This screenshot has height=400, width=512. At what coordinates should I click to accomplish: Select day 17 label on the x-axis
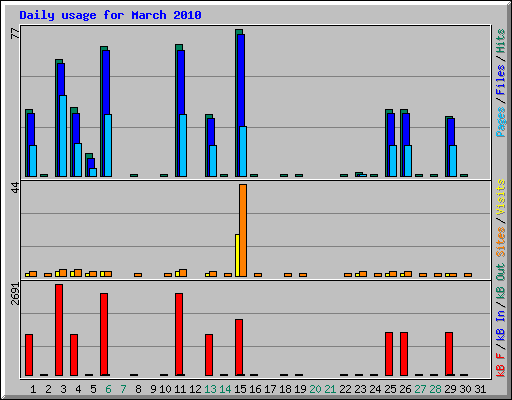pos(270,389)
